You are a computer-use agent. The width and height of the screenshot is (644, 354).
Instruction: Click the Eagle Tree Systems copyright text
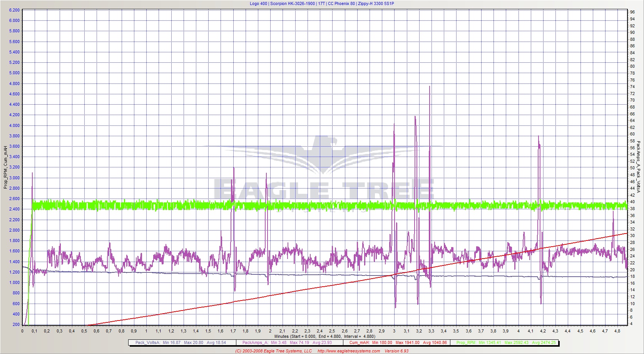[273, 351]
